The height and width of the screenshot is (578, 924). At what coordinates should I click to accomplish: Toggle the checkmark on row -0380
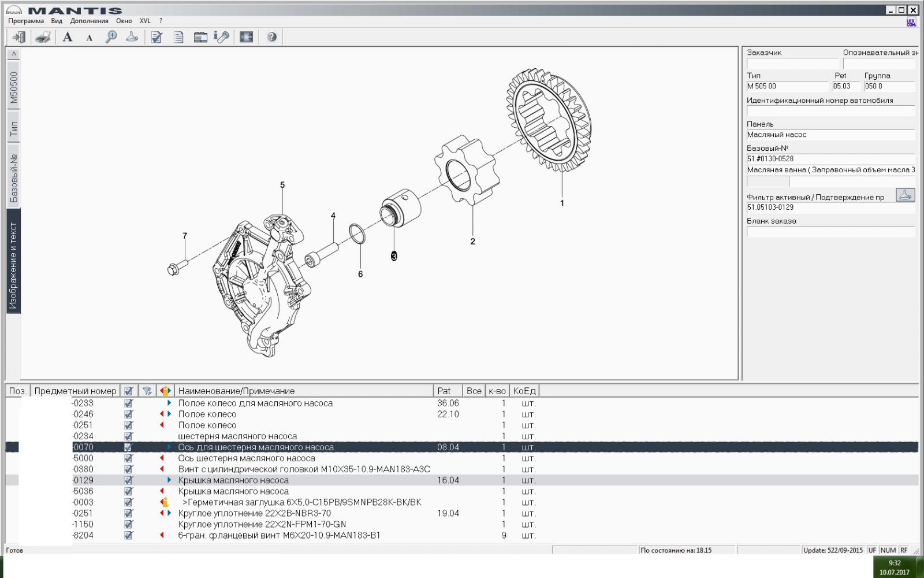pyautogui.click(x=128, y=469)
